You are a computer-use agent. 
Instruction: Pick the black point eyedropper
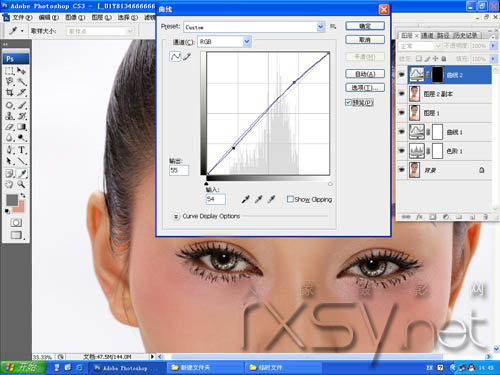coord(246,199)
